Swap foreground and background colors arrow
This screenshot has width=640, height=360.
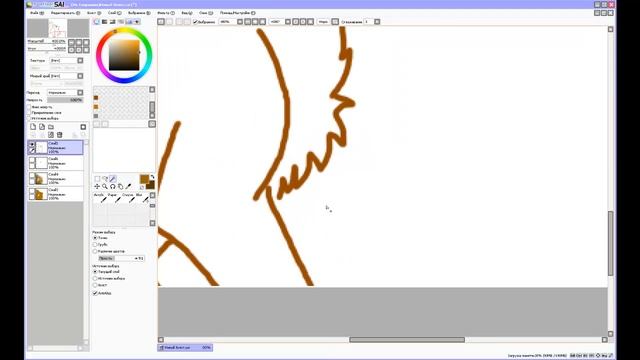point(152,177)
